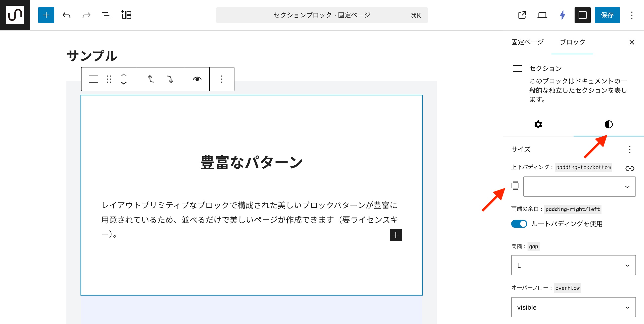Switch to the laptop device preview icon
This screenshot has width=644, height=324.
tap(542, 15)
